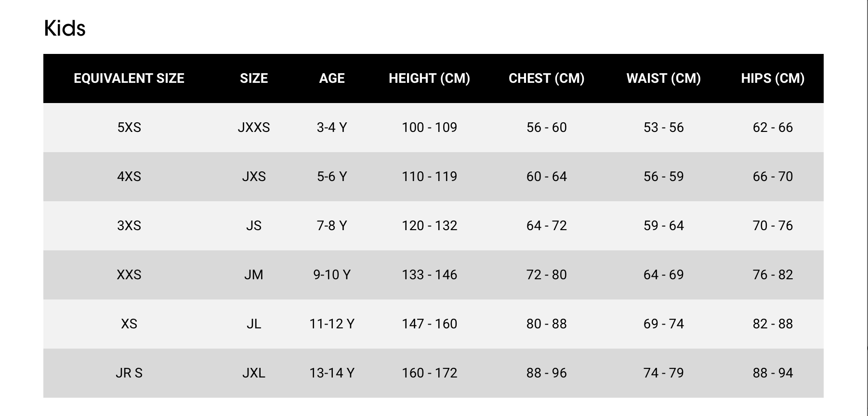
Task: Select the 88 - 94 hips cell
Action: point(773,373)
